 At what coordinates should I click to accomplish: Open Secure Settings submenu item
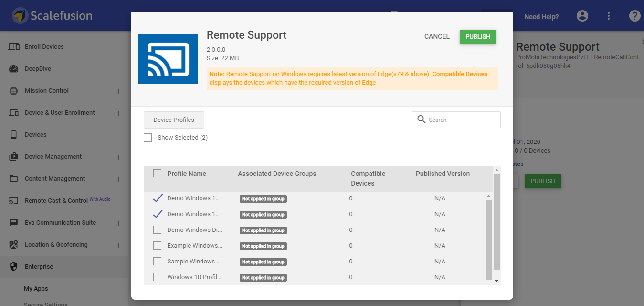click(x=46, y=304)
